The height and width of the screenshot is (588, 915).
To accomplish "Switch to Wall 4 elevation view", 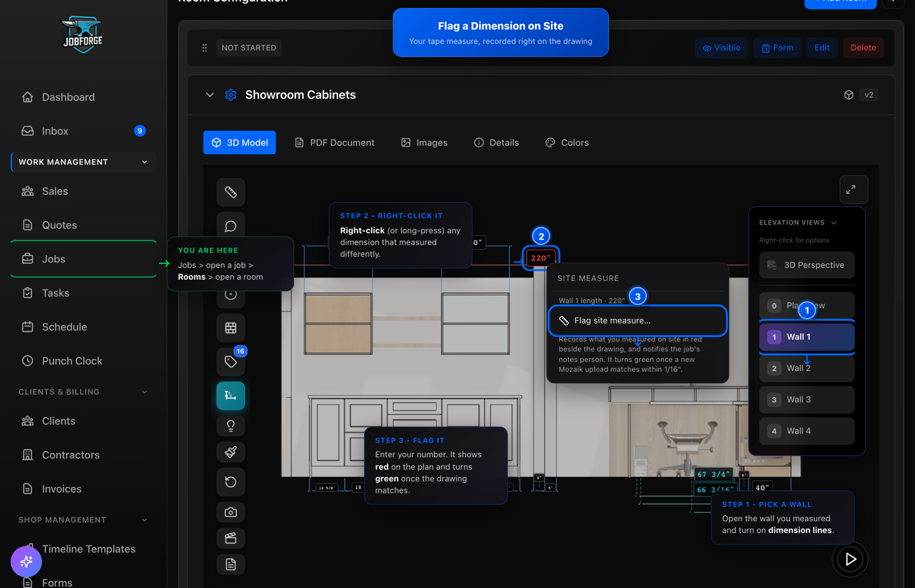I will (807, 431).
